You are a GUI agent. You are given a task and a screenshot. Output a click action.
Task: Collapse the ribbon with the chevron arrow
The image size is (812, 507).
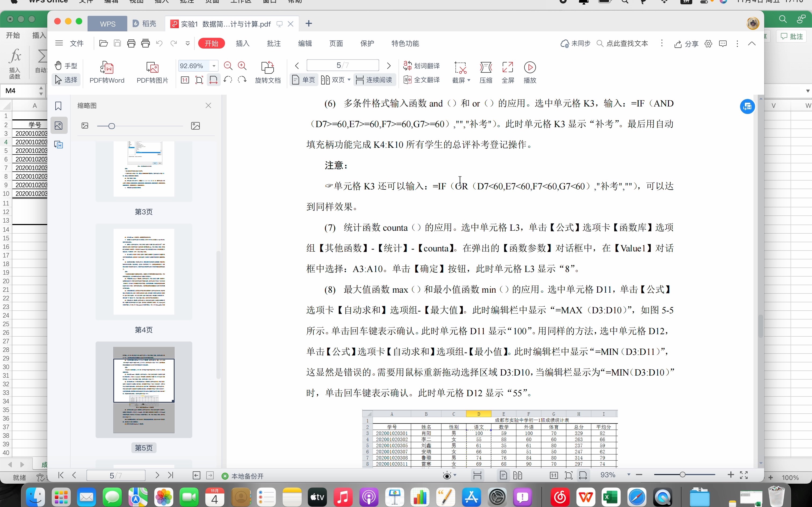click(x=752, y=43)
